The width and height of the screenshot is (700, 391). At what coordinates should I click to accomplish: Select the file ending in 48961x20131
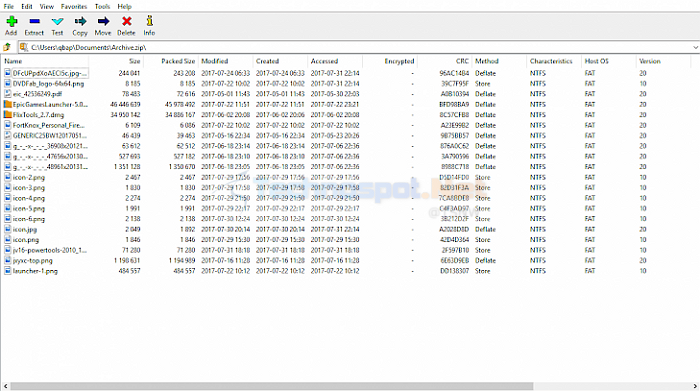click(50, 167)
